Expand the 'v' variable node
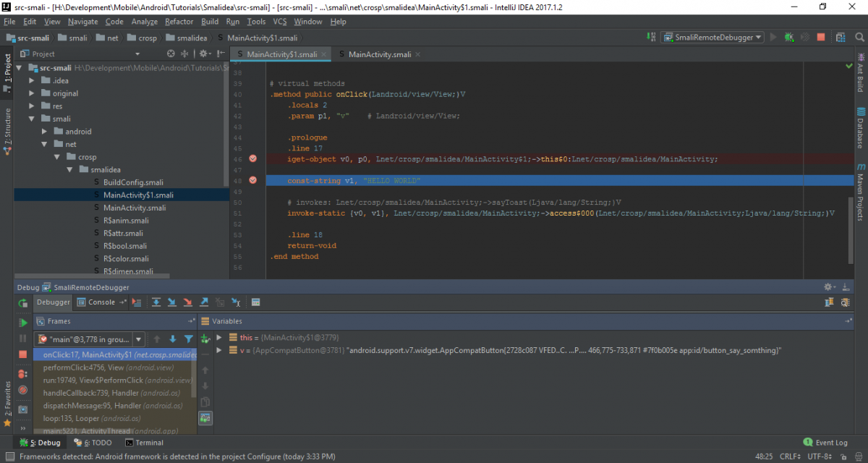 pyautogui.click(x=219, y=350)
